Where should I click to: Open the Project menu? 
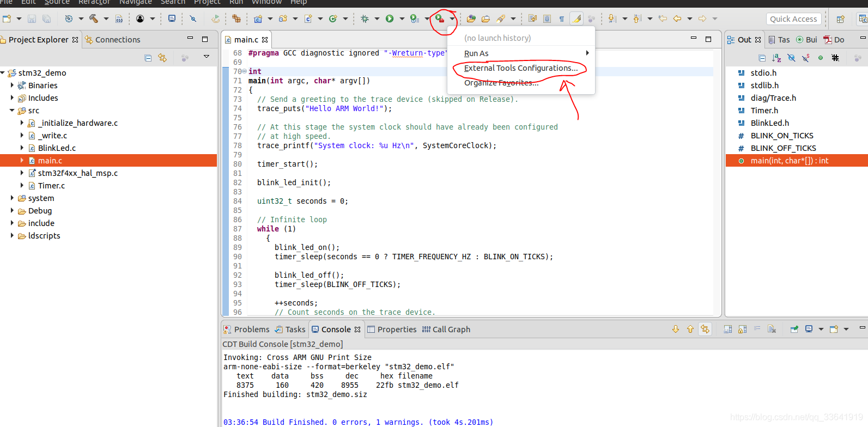click(x=207, y=2)
